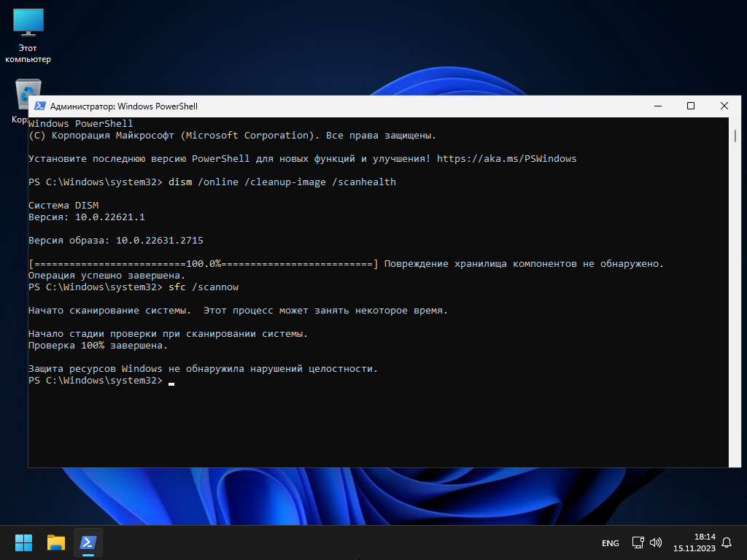
Task: Click the Администратор: Windows PowerShell title text
Action: coord(124,106)
